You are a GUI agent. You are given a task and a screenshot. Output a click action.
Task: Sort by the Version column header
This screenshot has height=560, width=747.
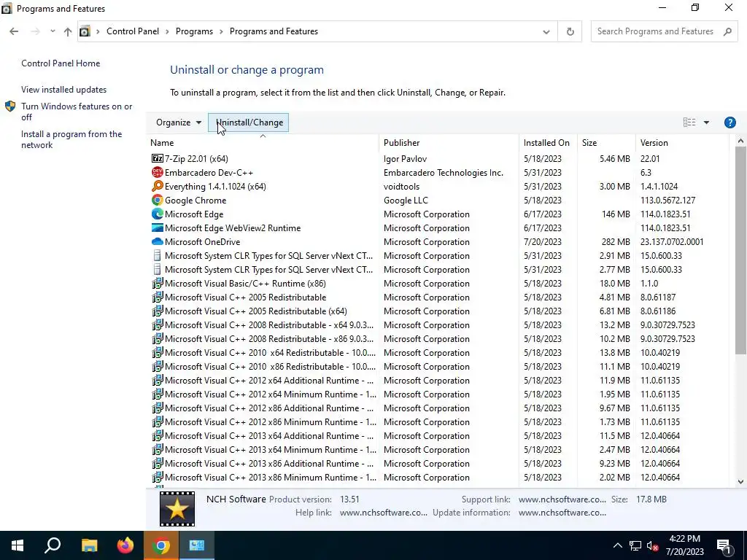coord(682,142)
